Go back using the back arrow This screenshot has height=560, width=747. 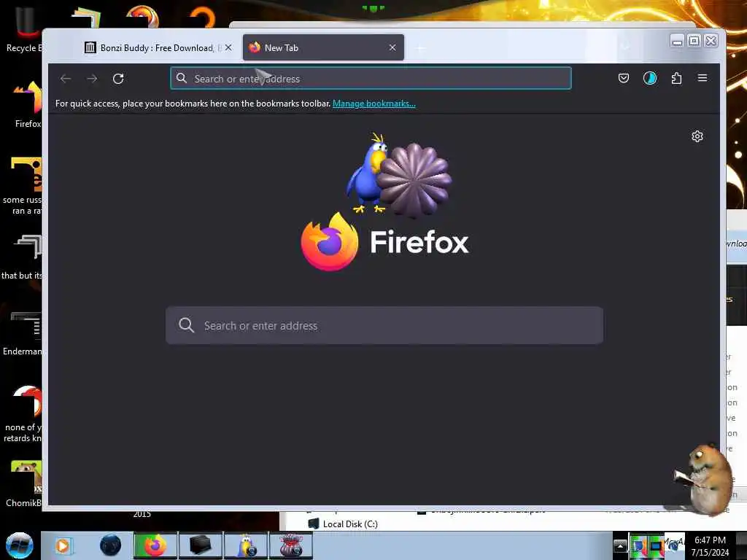[66, 79]
